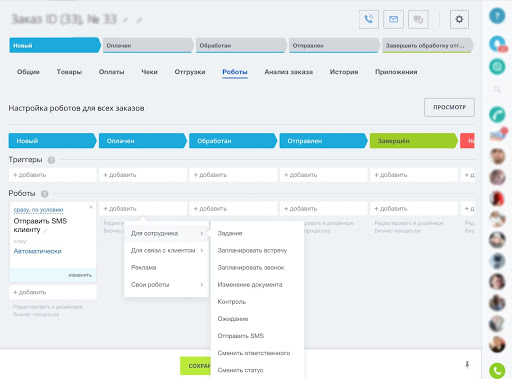
Task: Expand Для сотрудника submenu
Action: coord(166,233)
